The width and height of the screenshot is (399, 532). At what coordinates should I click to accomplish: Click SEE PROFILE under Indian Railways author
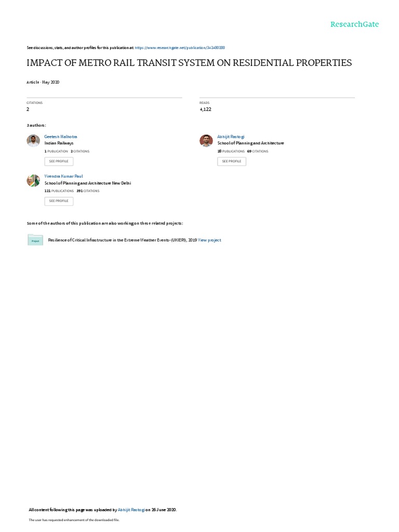click(x=59, y=161)
